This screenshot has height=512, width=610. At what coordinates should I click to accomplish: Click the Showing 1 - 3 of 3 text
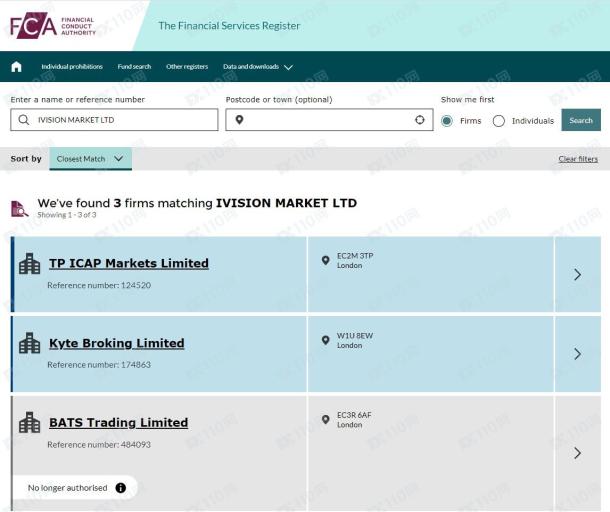tap(67, 215)
